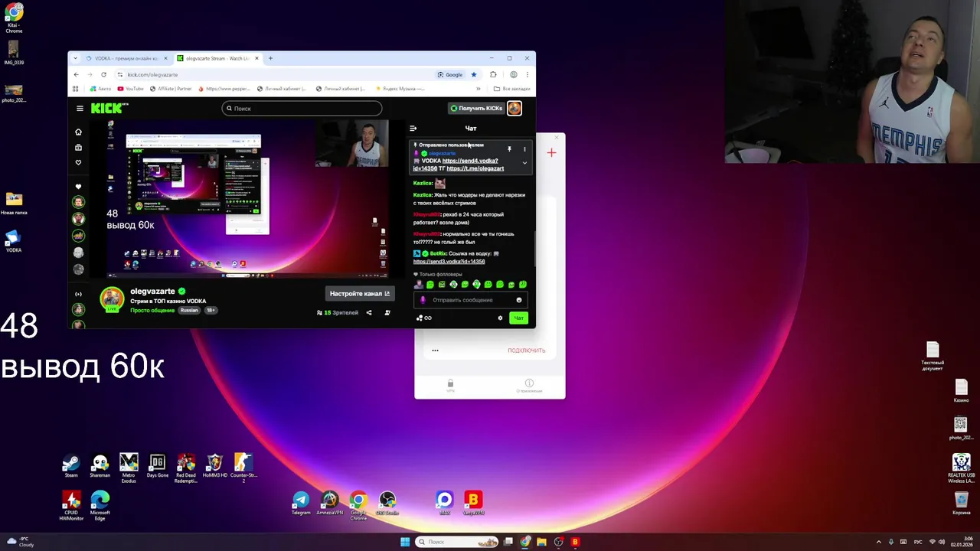Click the Получить KICKs button
Viewport: 980px width, 551px height.
tap(475, 108)
